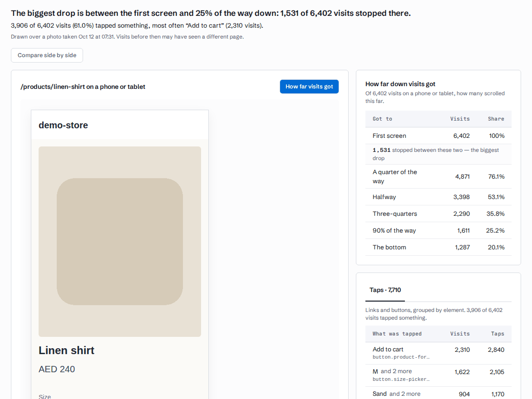Select the M and 2 more row

coord(438,375)
